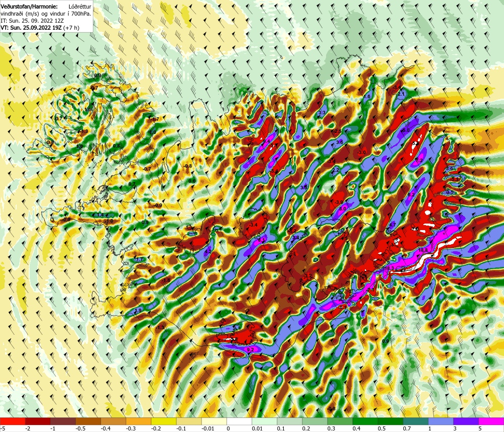The height and width of the screenshot is (432, 504).
Task: Click the green swatch between 0.2 and 0.3
Action: 315,421
